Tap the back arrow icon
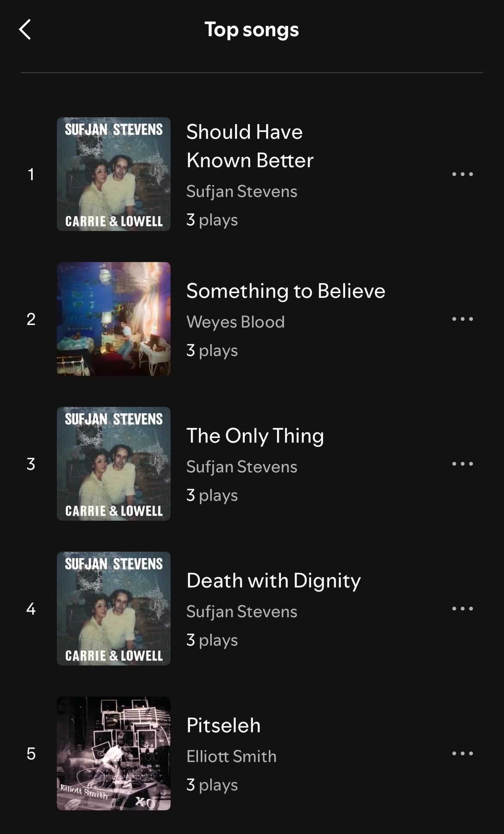 coord(25,29)
